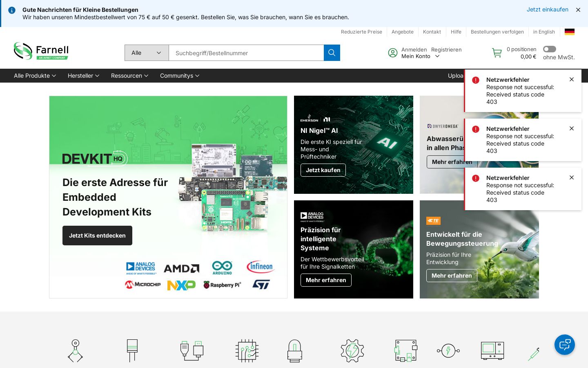Click Mehr erfahren on TE Bewegungssteuerung banner
This screenshot has width=588, height=368.
pos(452,276)
